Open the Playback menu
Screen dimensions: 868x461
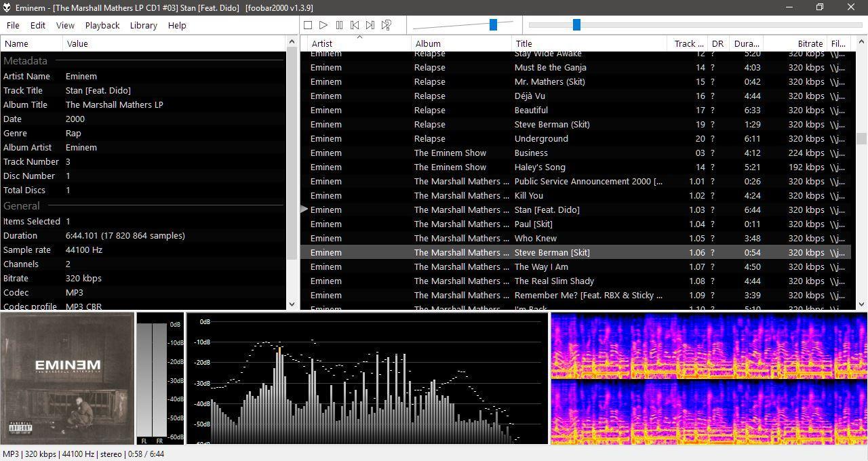pos(102,25)
